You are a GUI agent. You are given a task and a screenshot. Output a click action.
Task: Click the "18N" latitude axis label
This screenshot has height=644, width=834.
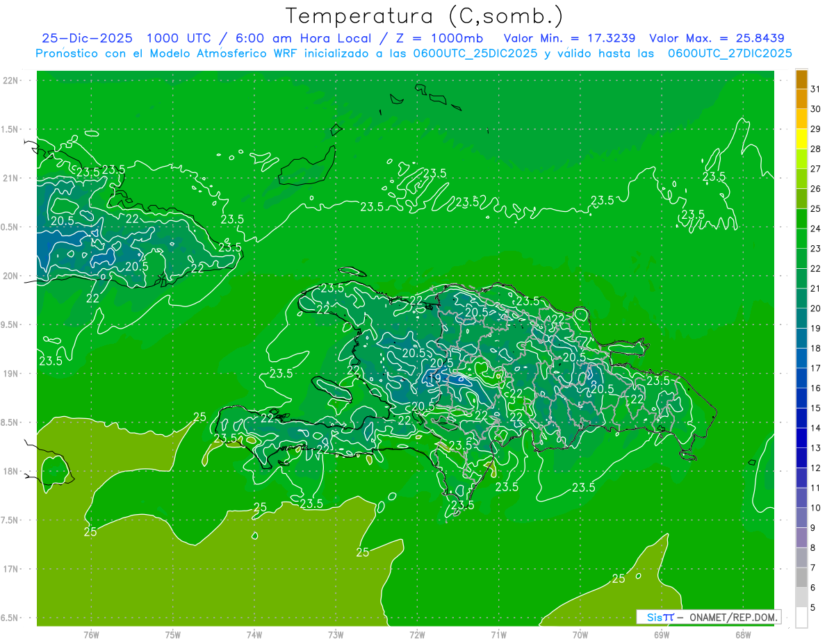point(11,471)
